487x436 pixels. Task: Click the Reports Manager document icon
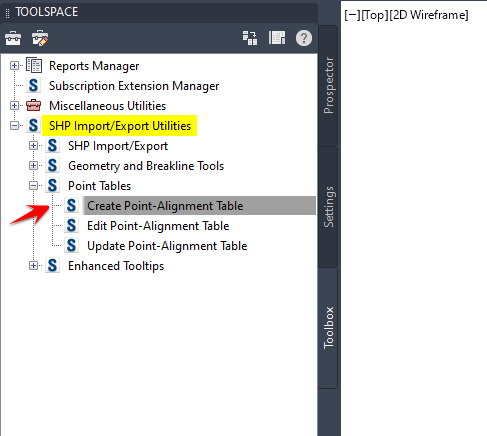pyautogui.click(x=34, y=65)
